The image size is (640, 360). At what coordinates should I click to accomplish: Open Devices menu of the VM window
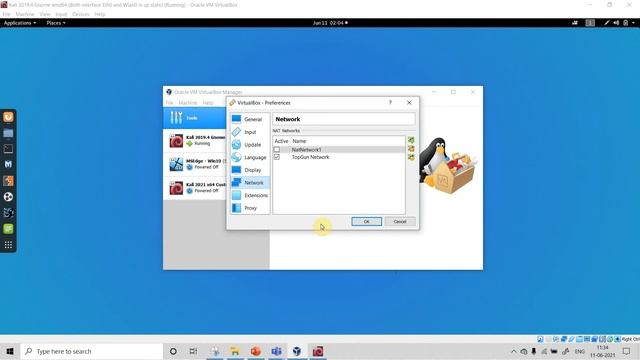pyautogui.click(x=80, y=14)
